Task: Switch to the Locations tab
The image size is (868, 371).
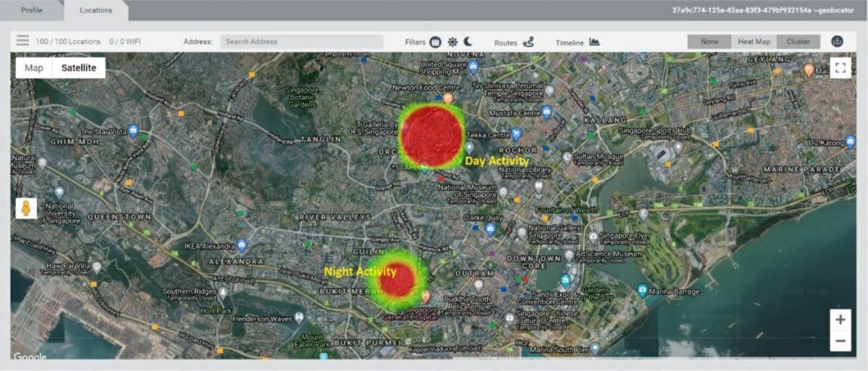Action: (x=95, y=10)
